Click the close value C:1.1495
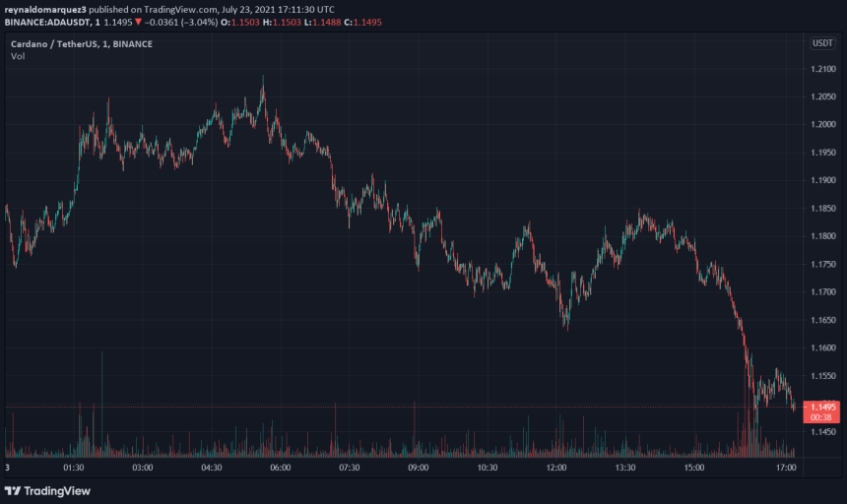The image size is (847, 504). pos(363,22)
